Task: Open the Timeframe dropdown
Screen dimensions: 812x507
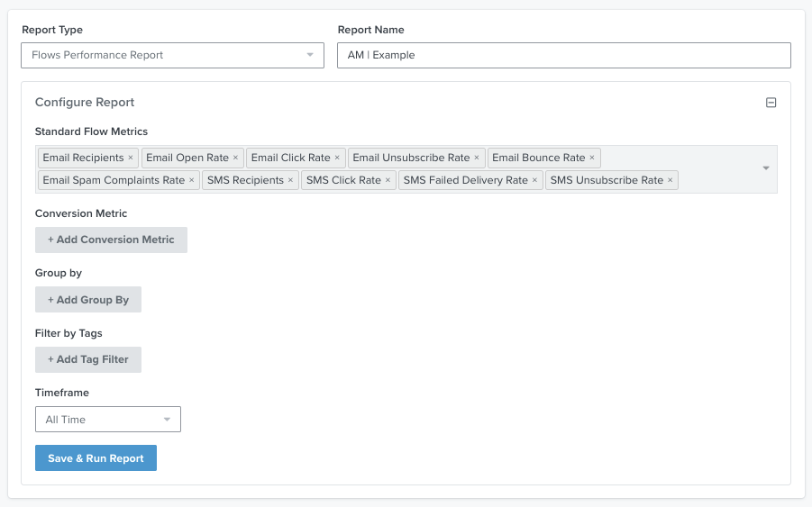Action: 107,420
